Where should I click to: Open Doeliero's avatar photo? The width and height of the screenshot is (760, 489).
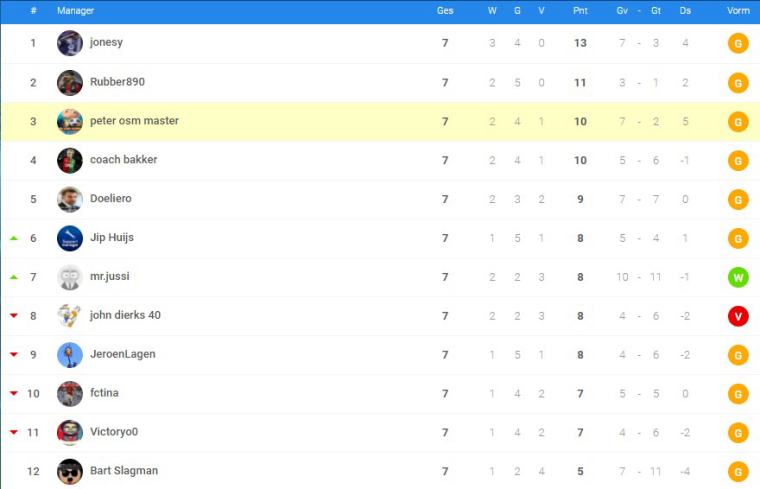coord(70,199)
